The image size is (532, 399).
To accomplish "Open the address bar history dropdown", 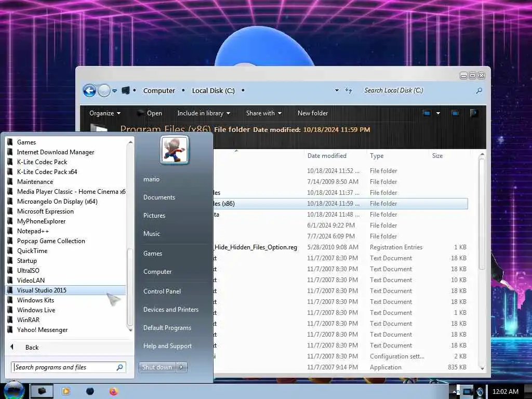I will (337, 90).
